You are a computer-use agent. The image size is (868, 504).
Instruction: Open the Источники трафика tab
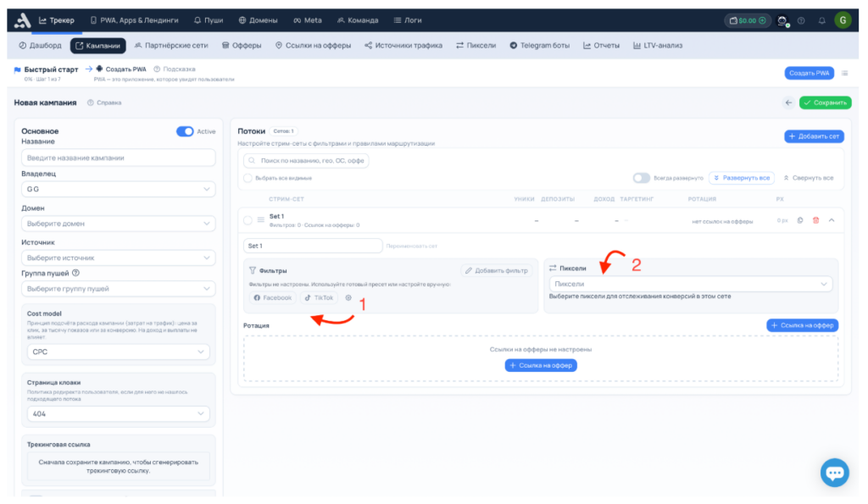(x=403, y=46)
